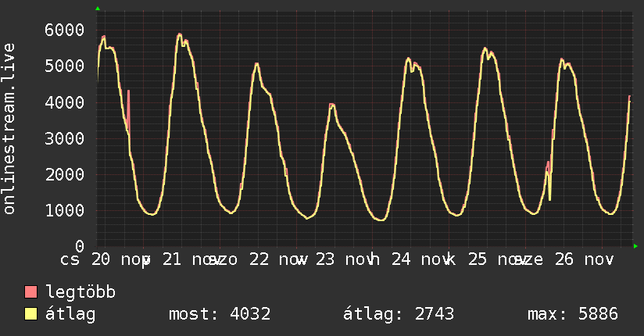644x336 pixels.
Task: Select the átlag legend label beside yellow swatch
Action: [70, 314]
